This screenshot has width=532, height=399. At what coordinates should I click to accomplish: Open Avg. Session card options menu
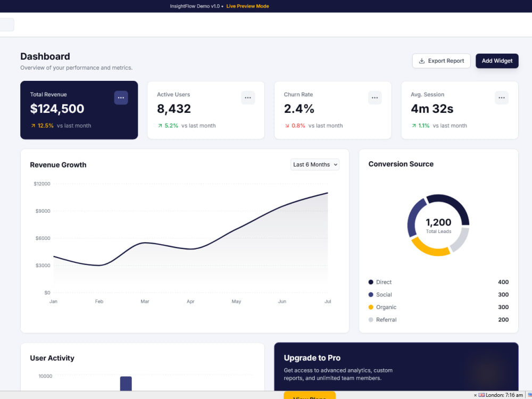502,98
